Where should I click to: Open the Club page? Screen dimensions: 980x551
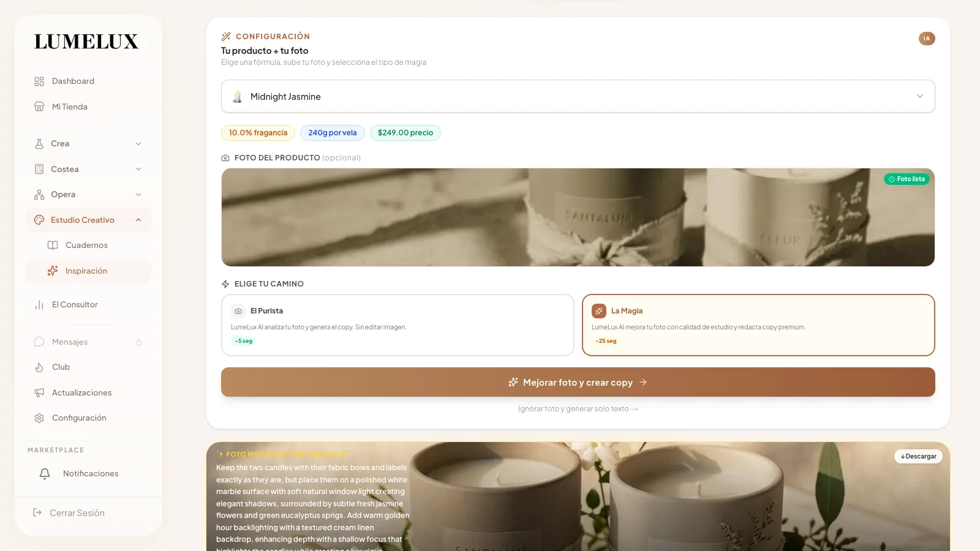[61, 367]
